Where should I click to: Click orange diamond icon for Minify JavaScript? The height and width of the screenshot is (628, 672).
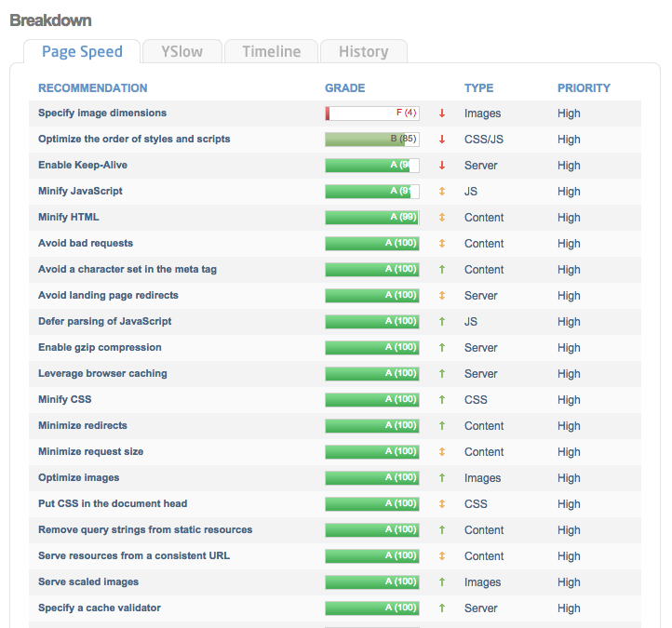442,192
